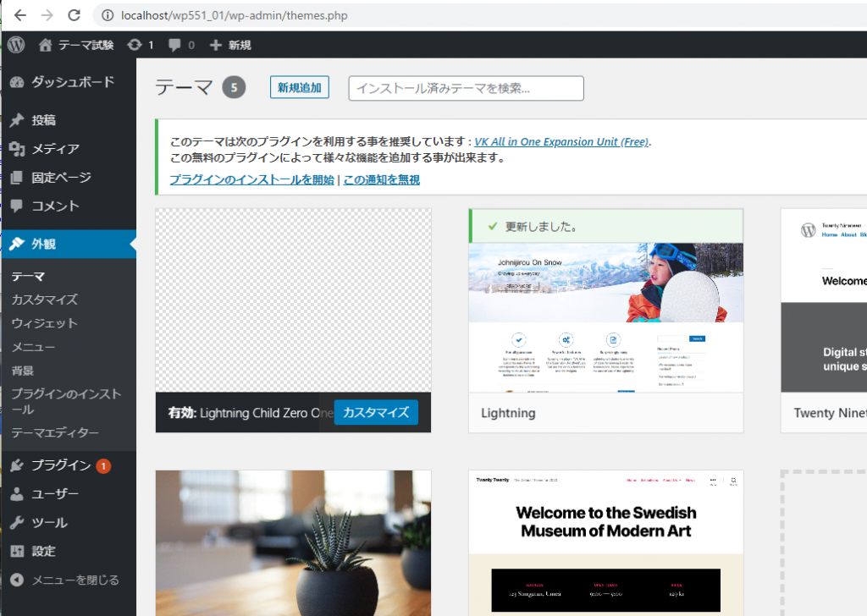The height and width of the screenshot is (616, 867).
Task: Click the プラグインのインストールを開始 link
Action: click(251, 179)
